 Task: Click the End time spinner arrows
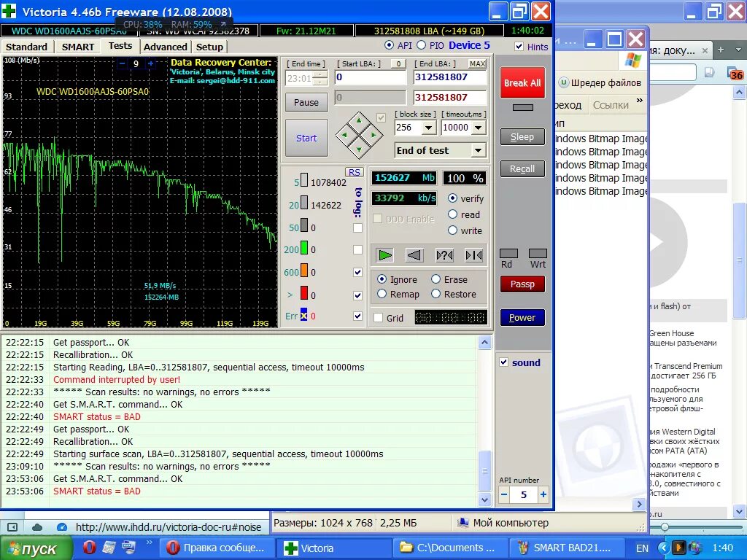tap(322, 78)
